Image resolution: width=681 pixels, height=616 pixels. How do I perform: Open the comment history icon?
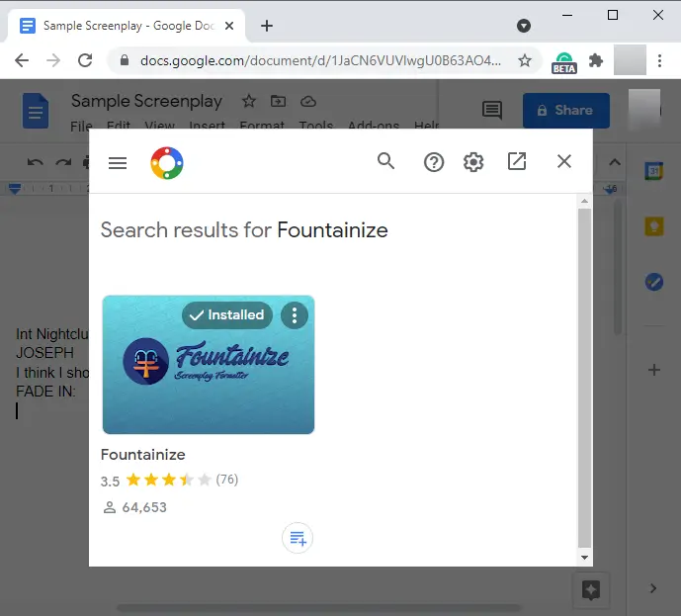point(492,110)
